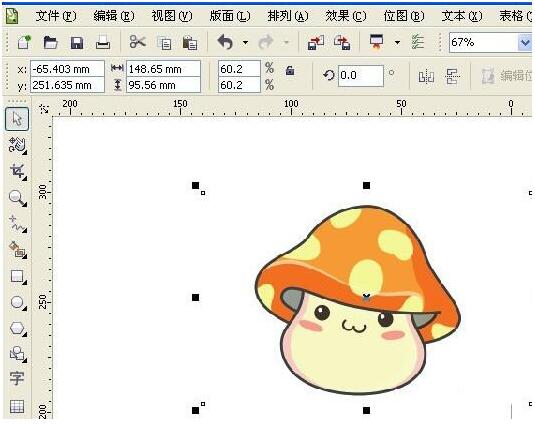Select the Pick arrow tool
This screenshot has width=535, height=425.
tap(17, 119)
